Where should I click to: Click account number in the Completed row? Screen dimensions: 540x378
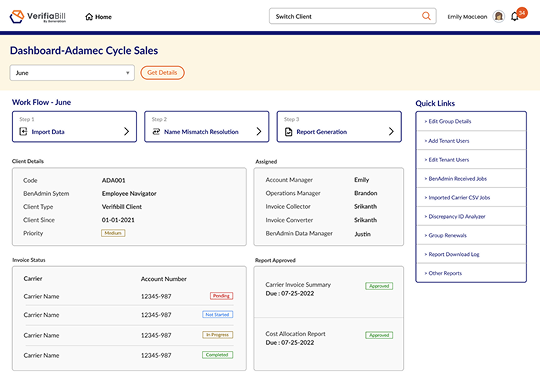156,355
